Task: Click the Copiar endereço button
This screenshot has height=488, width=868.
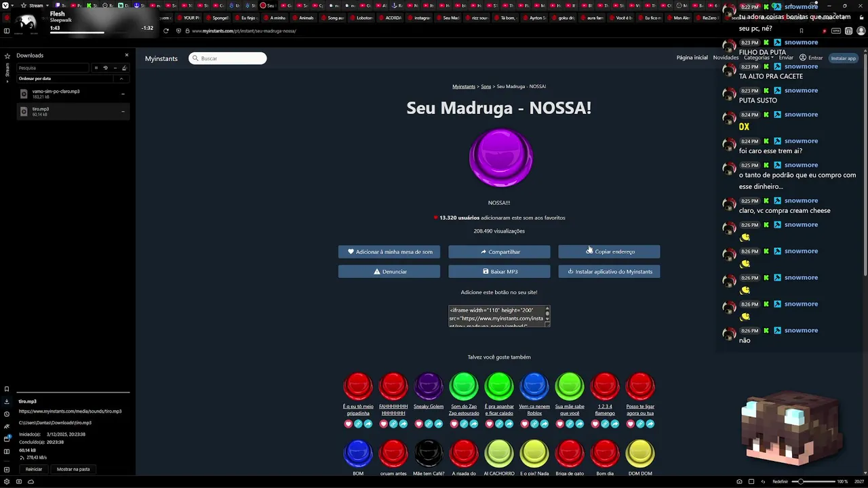Action: tap(609, 251)
